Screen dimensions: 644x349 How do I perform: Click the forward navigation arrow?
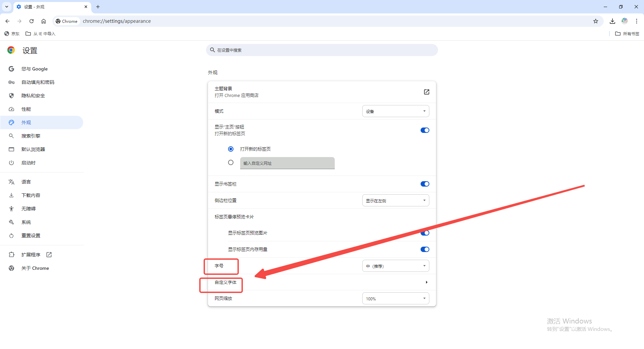(x=19, y=21)
